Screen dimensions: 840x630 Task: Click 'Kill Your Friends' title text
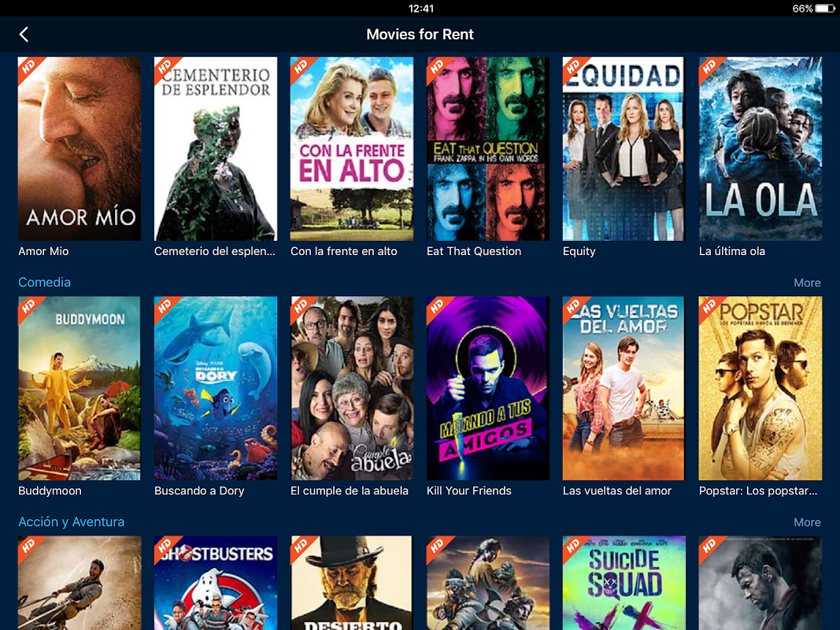pos(468,491)
